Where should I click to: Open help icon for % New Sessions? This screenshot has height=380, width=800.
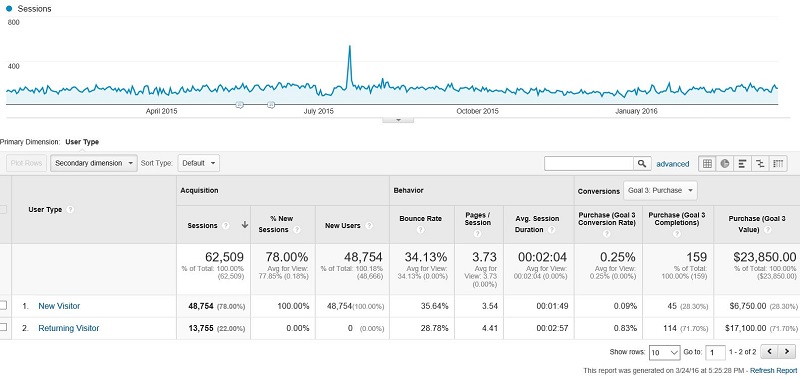pyautogui.click(x=296, y=230)
